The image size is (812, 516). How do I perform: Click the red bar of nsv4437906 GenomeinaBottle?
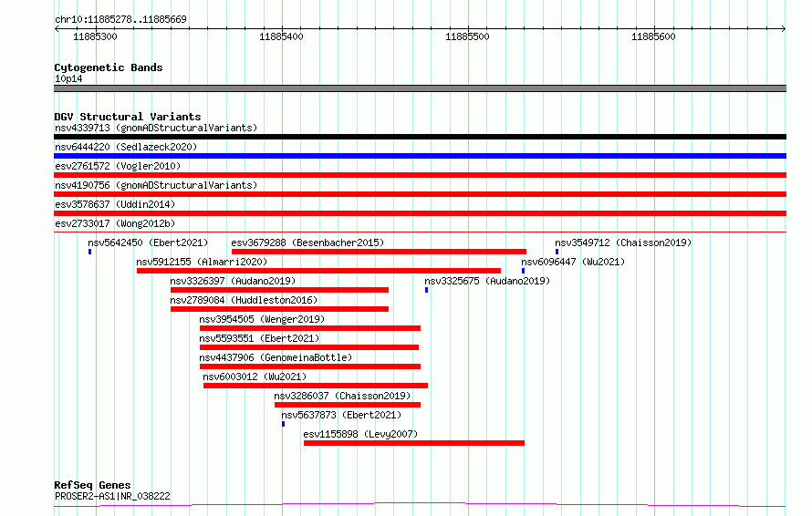coord(310,367)
